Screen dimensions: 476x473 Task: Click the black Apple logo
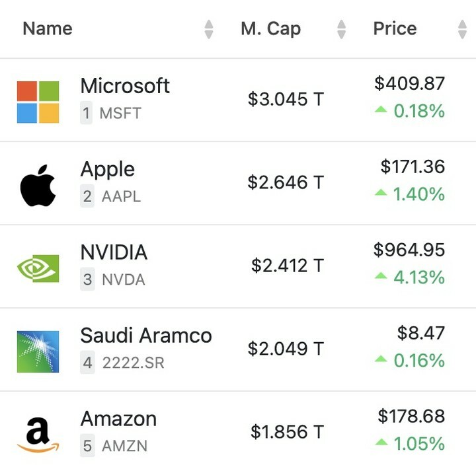click(38, 186)
